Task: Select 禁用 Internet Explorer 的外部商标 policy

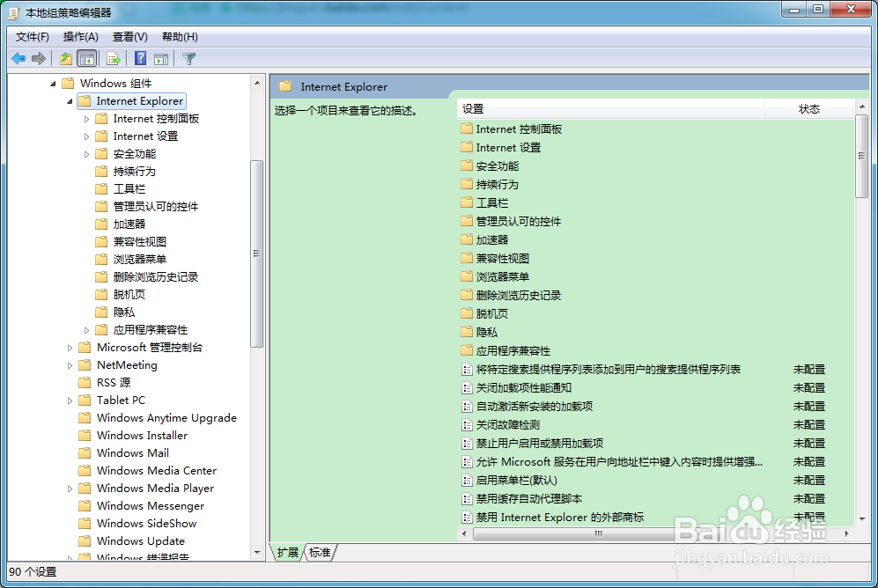Action: point(559,517)
